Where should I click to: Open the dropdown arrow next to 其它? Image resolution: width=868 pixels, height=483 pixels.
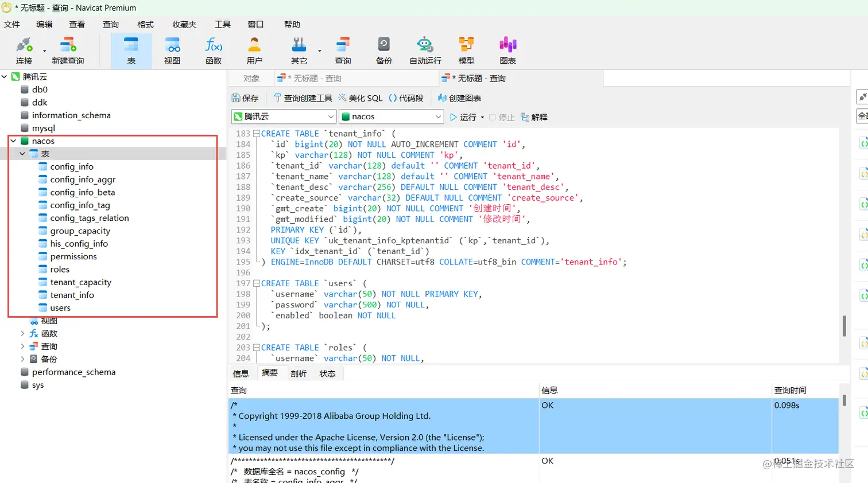click(x=320, y=50)
